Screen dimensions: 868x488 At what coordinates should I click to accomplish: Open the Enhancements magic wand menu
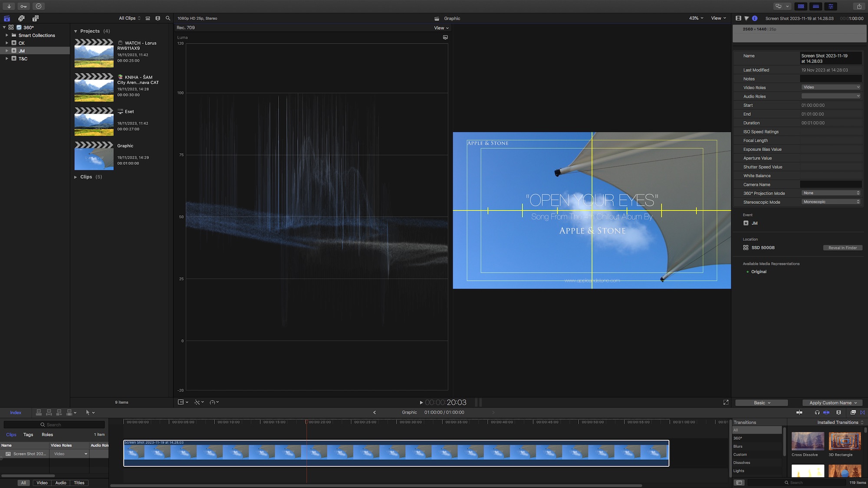[199, 402]
